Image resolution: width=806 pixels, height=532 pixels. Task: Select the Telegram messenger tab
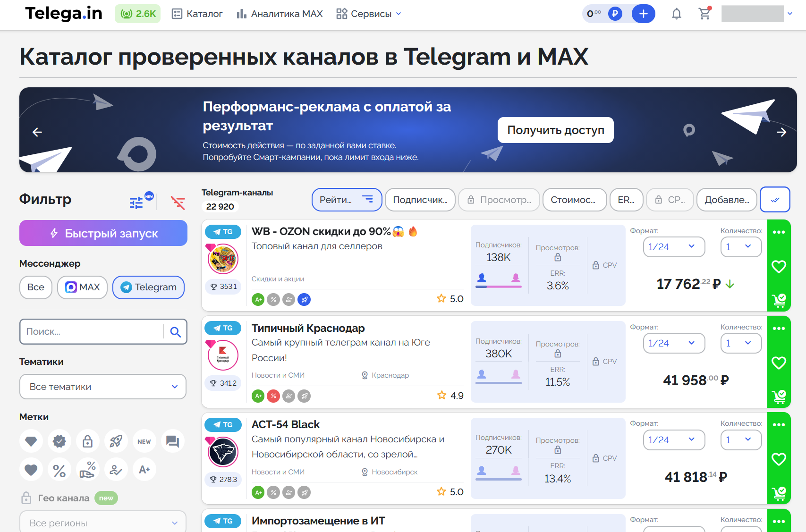148,287
